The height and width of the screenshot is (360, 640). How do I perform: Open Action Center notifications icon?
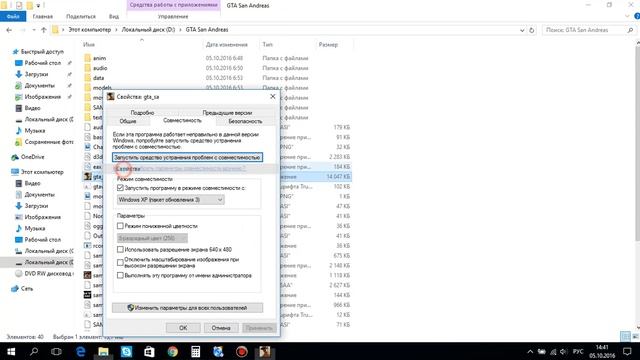coord(627,351)
